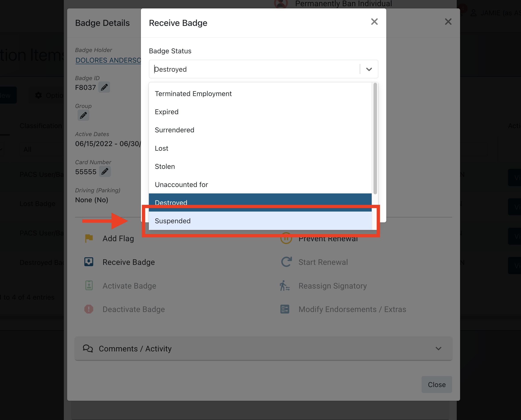Image resolution: width=521 pixels, height=420 pixels.
Task: Click into the Badge Status input field
Action: coord(254,69)
